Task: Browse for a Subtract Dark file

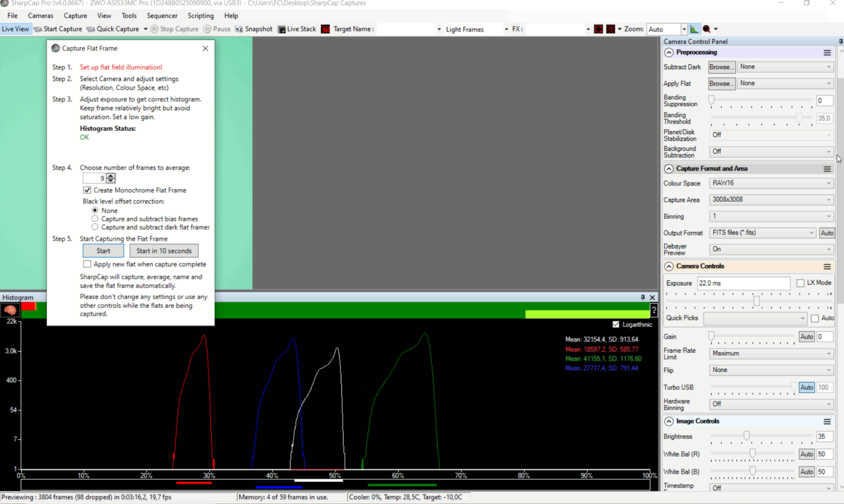Action: (722, 67)
